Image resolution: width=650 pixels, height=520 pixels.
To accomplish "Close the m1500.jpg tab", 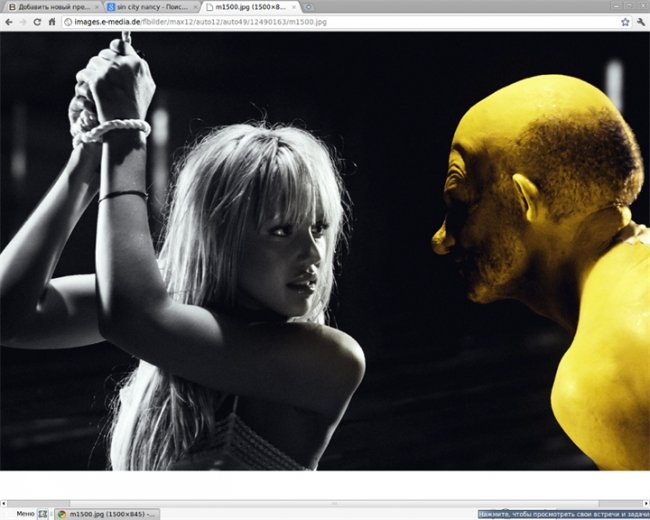I will tap(294, 7).
